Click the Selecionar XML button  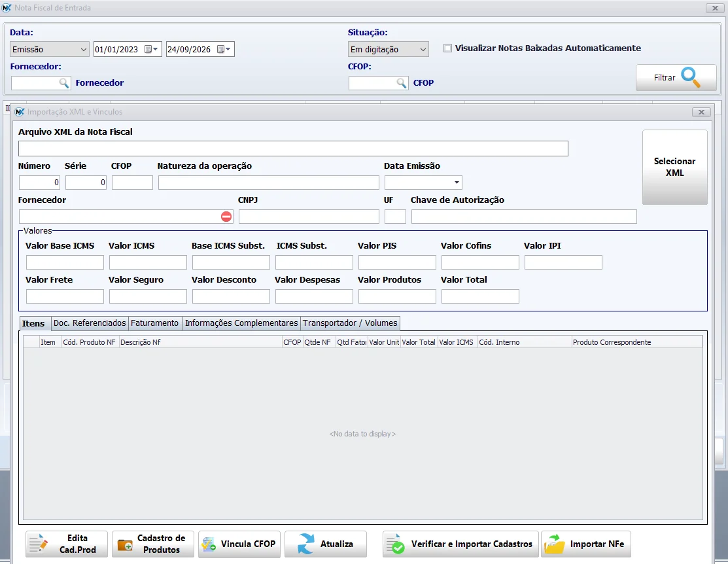coord(674,167)
